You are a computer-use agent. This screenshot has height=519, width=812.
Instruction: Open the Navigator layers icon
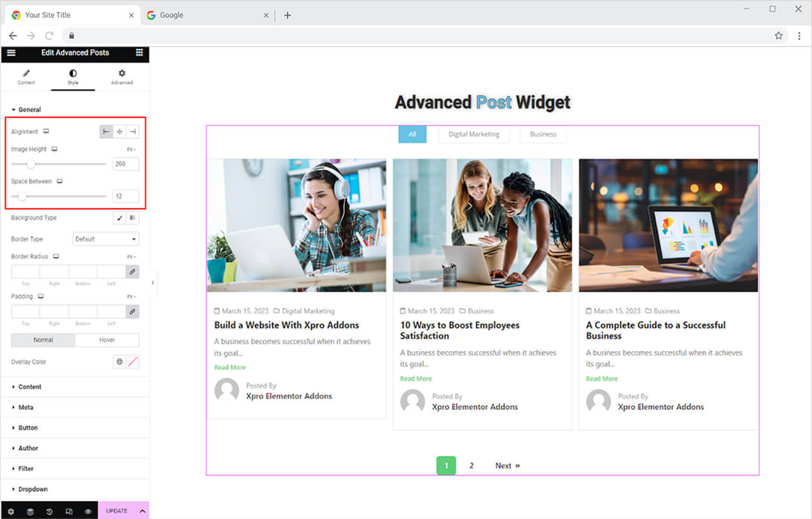click(x=30, y=511)
